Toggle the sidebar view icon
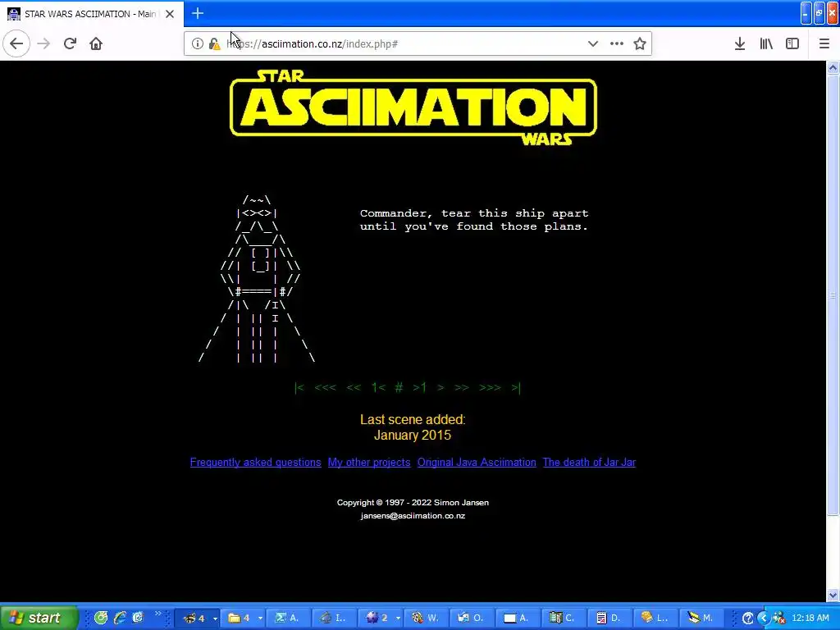840x630 pixels. point(792,43)
